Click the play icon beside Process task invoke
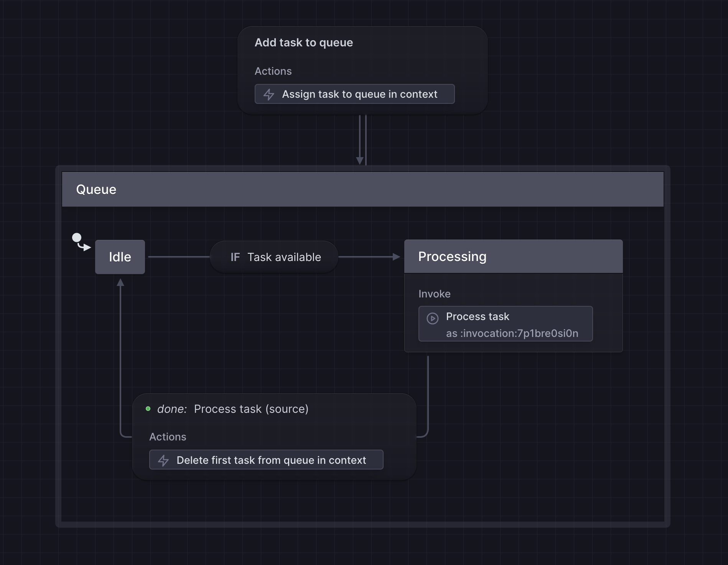Image resolution: width=728 pixels, height=565 pixels. [433, 318]
